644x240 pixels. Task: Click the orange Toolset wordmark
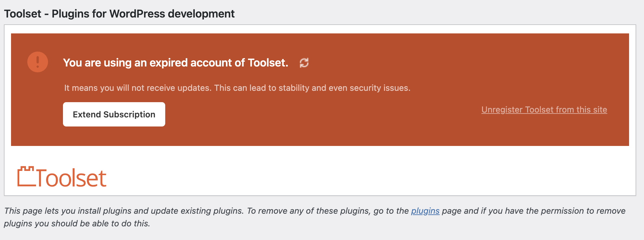click(x=71, y=178)
